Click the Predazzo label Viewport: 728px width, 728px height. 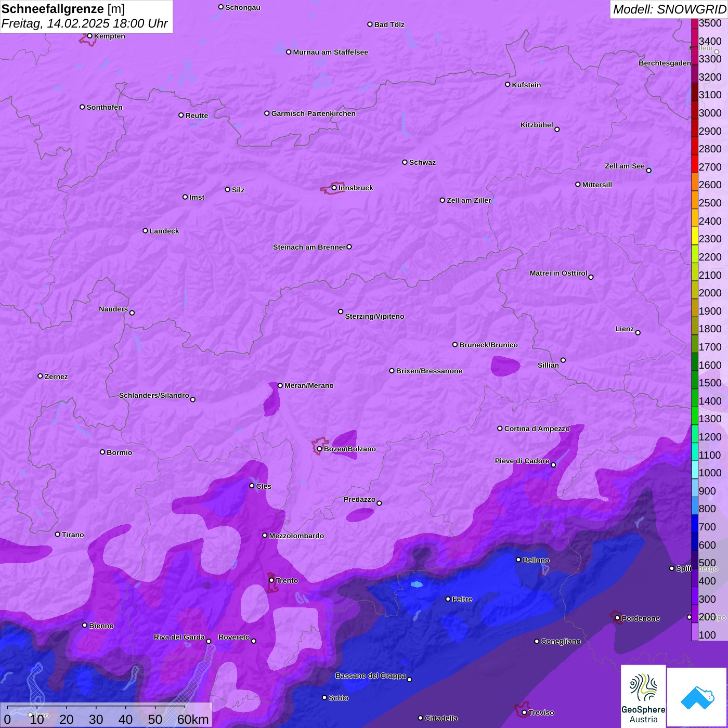[x=359, y=499]
